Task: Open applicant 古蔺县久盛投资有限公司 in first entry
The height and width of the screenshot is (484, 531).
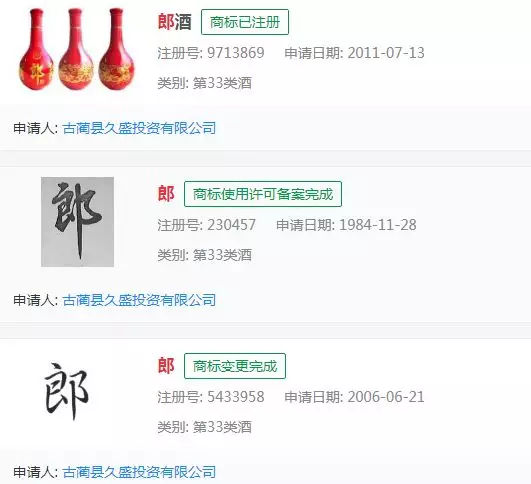Action: click(x=139, y=128)
